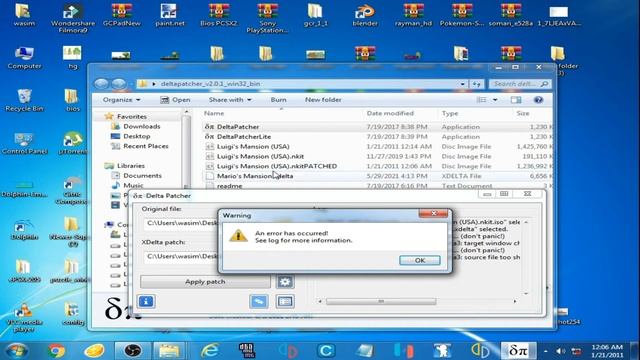Click the Explorer forward navigation button
The width and height of the screenshot is (640, 360).
tap(118, 84)
